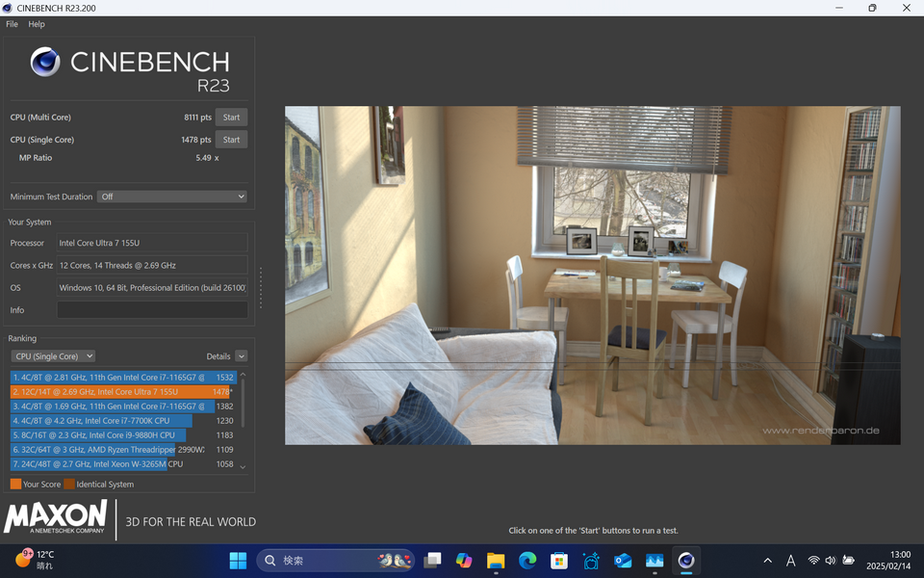Click the Cinebench logo sphere icon
The width and height of the screenshot is (924, 578).
coord(45,62)
